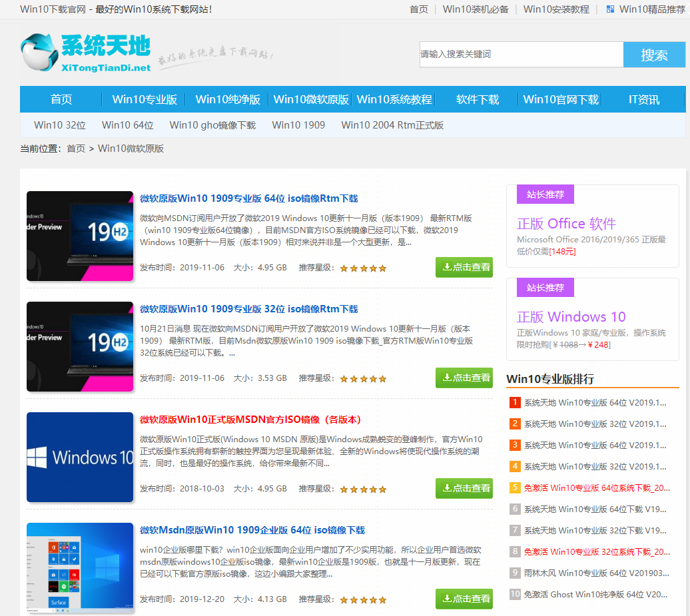Click star rating of 1909专业版 32位 entry
This screenshot has width=690, height=616.
pyautogui.click(x=363, y=379)
